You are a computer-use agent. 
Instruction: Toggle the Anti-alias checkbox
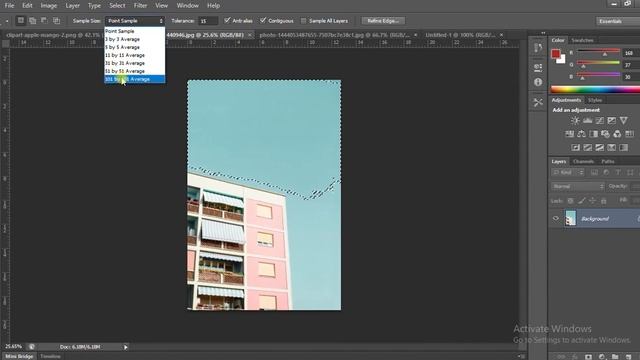coord(227,20)
